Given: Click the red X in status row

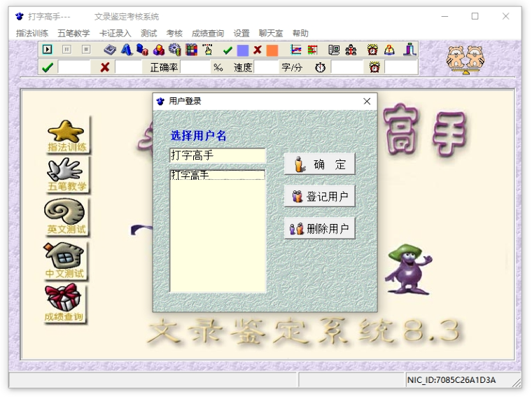Looking at the screenshot, I should pyautogui.click(x=105, y=67).
